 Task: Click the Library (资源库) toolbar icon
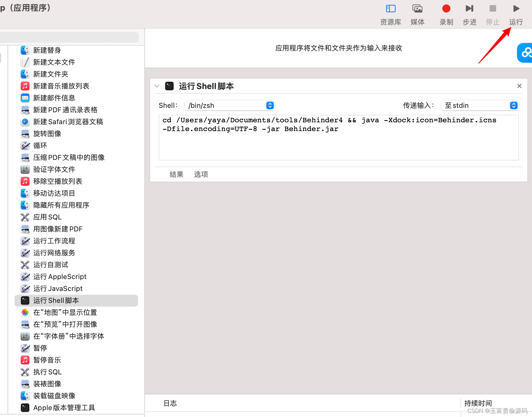point(391,9)
